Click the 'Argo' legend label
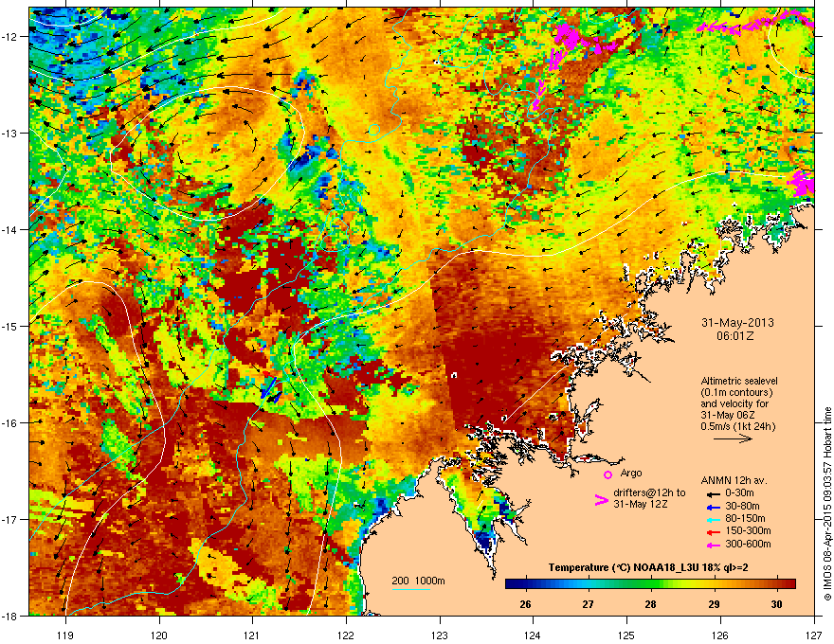 [x=631, y=473]
